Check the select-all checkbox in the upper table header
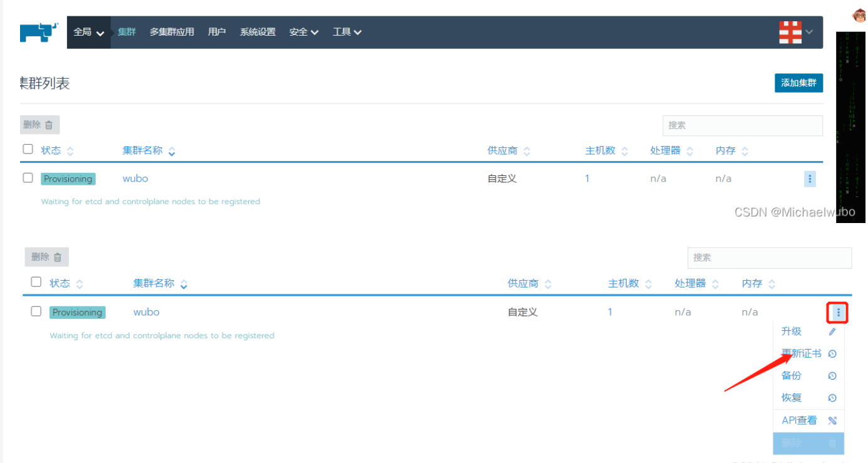Image resolution: width=868 pixels, height=463 pixels. [28, 149]
